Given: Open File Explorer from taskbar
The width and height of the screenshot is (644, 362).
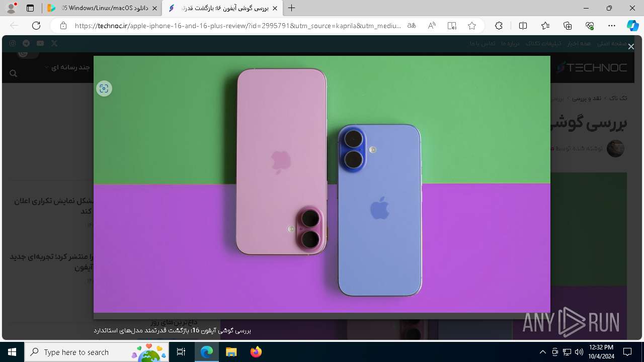Looking at the screenshot, I should 231,352.
